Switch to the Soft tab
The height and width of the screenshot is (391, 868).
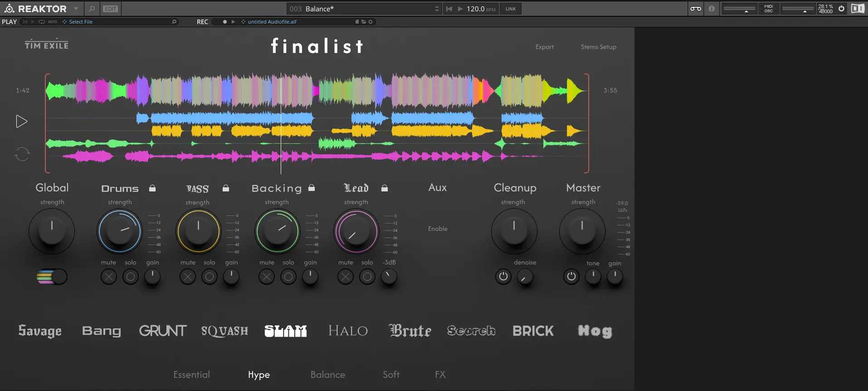(391, 375)
